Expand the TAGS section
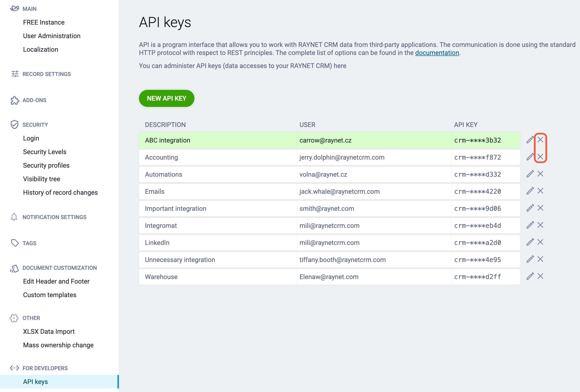The height and width of the screenshot is (392, 580). tap(29, 243)
